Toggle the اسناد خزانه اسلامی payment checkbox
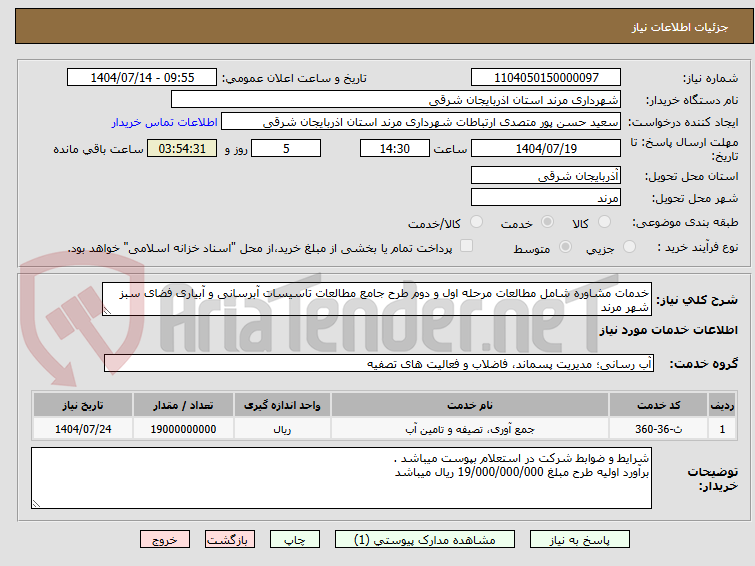The width and height of the screenshot is (755, 566). (466, 246)
